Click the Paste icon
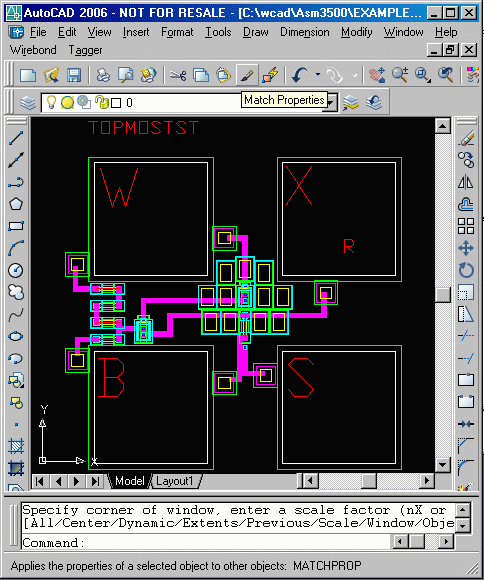Image resolution: width=484 pixels, height=580 pixels. point(223,75)
